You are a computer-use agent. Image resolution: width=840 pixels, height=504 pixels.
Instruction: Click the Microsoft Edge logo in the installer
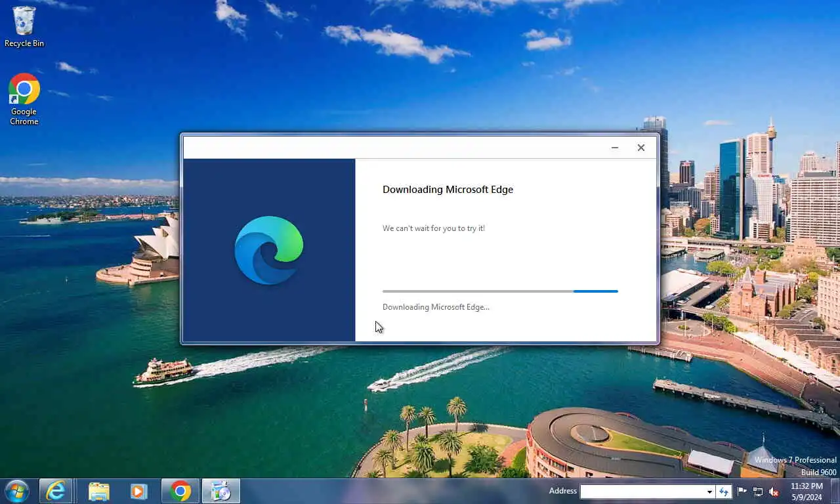coord(269,250)
